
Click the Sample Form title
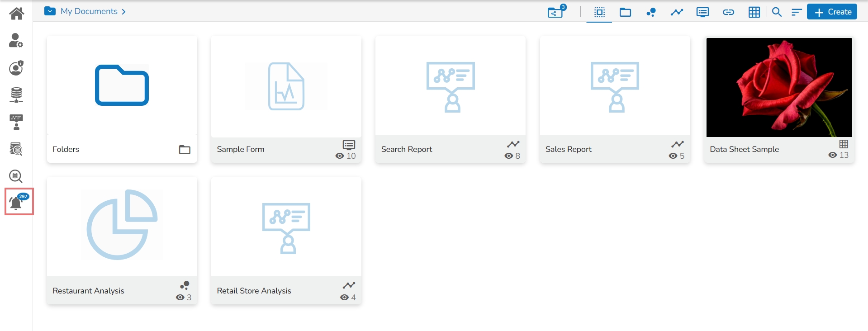241,149
